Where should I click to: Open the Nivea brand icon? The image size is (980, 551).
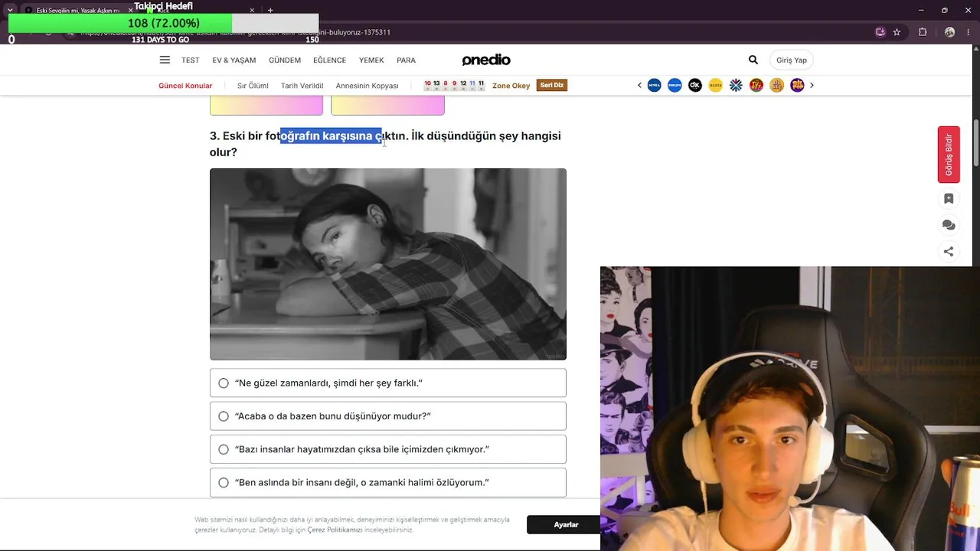[654, 86]
